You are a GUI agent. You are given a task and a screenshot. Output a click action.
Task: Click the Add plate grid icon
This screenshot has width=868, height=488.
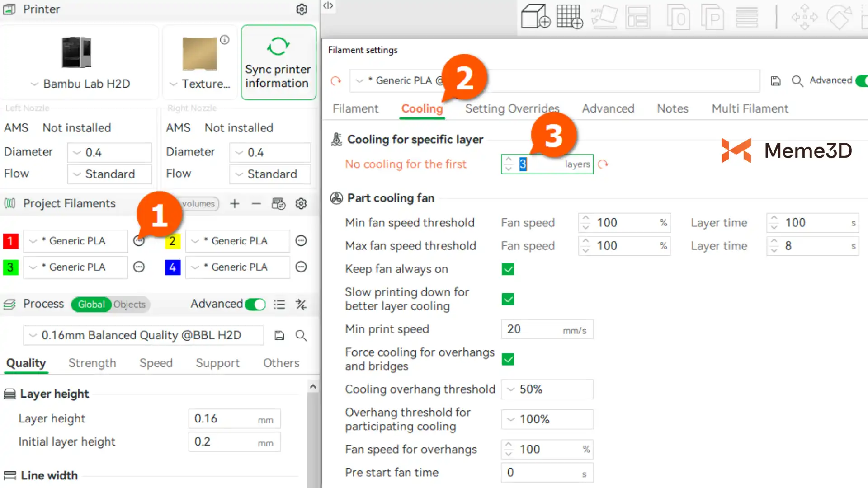pyautogui.click(x=569, y=17)
